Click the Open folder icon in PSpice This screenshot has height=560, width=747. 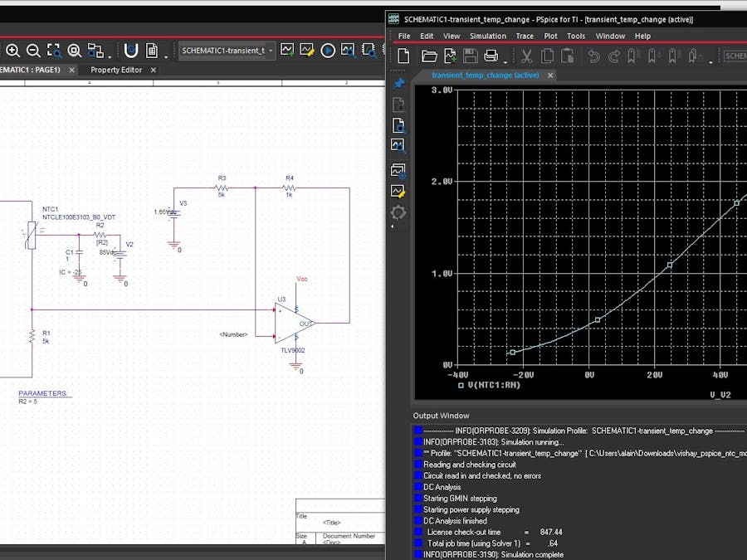pyautogui.click(x=429, y=56)
